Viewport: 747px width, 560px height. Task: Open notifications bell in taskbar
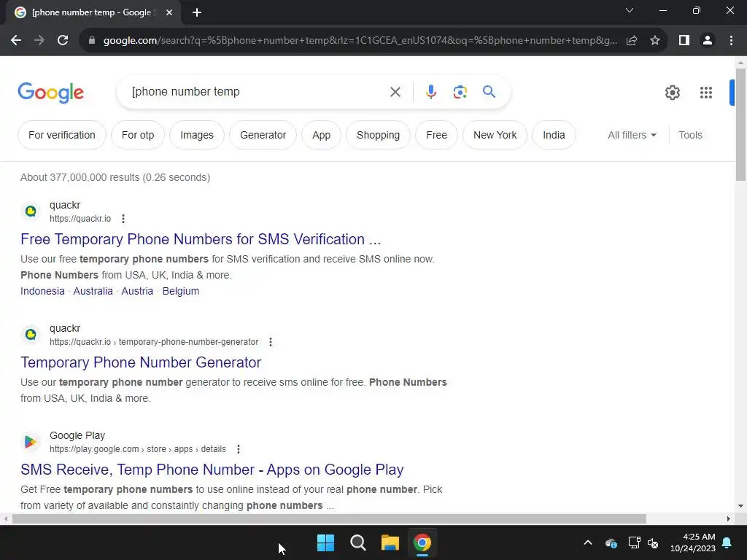pos(727,542)
